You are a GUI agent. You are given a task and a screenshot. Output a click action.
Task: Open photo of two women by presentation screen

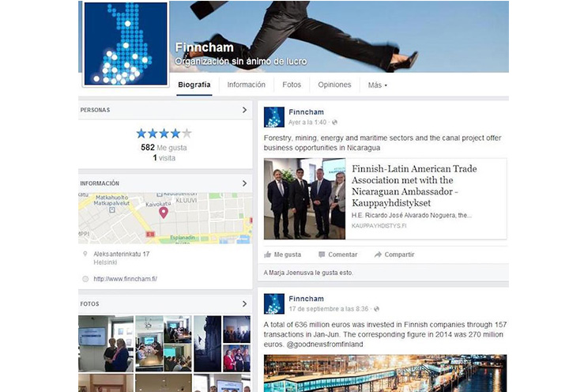coord(106,344)
